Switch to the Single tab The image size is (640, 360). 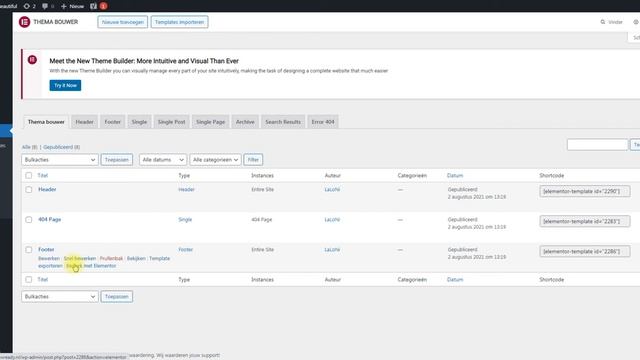coord(139,122)
